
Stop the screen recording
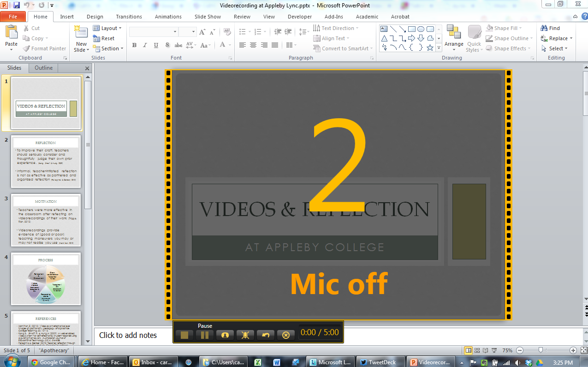click(x=184, y=335)
